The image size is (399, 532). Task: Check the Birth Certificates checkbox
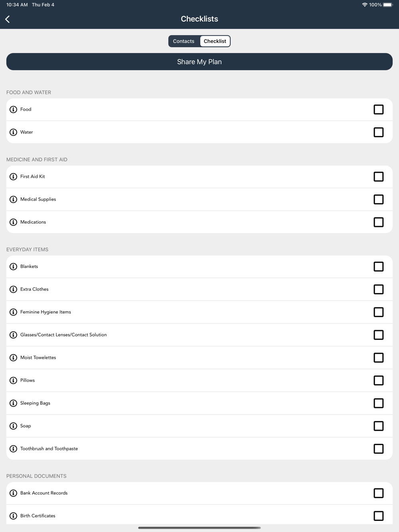pos(379,516)
